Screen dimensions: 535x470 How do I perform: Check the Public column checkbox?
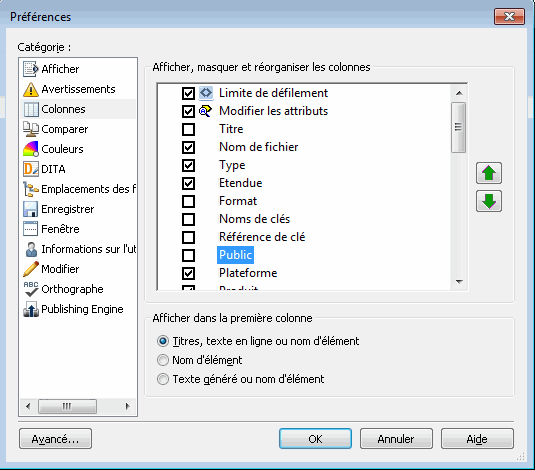pos(188,255)
